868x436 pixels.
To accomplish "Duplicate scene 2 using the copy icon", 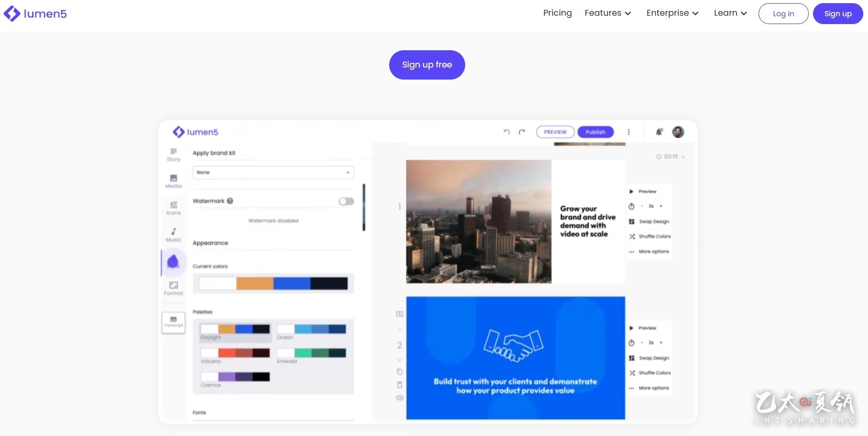I will point(400,372).
